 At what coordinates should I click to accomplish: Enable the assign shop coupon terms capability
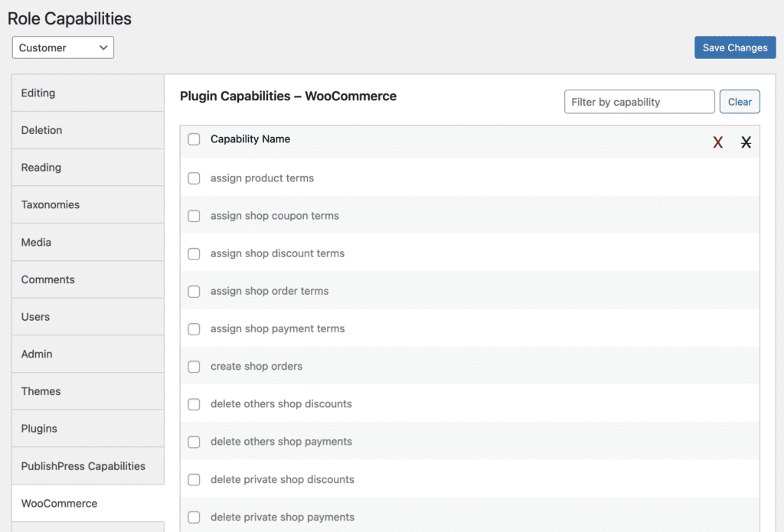(194, 216)
